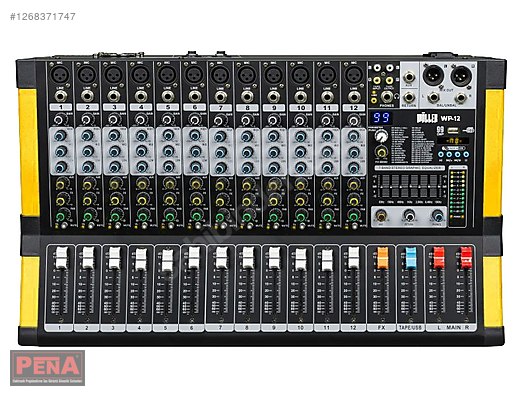Screen dimensions: 528x396
Task: Click the left XLR main output
Action: [432, 75]
